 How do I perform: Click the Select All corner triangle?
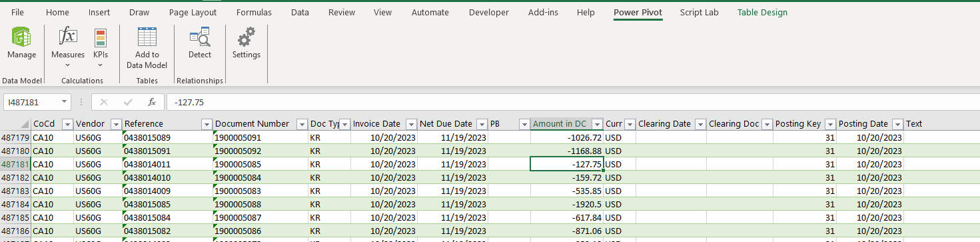[x=25, y=124]
